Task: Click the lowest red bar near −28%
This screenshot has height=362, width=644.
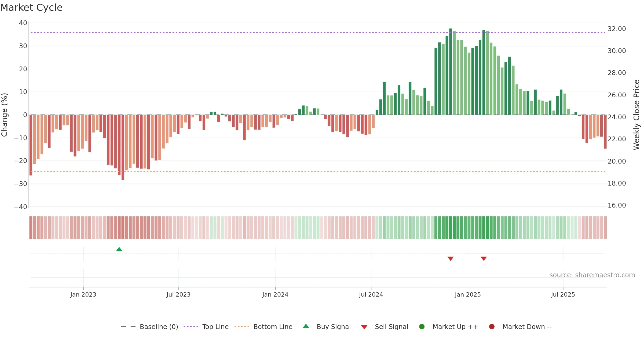Action: tap(123, 147)
